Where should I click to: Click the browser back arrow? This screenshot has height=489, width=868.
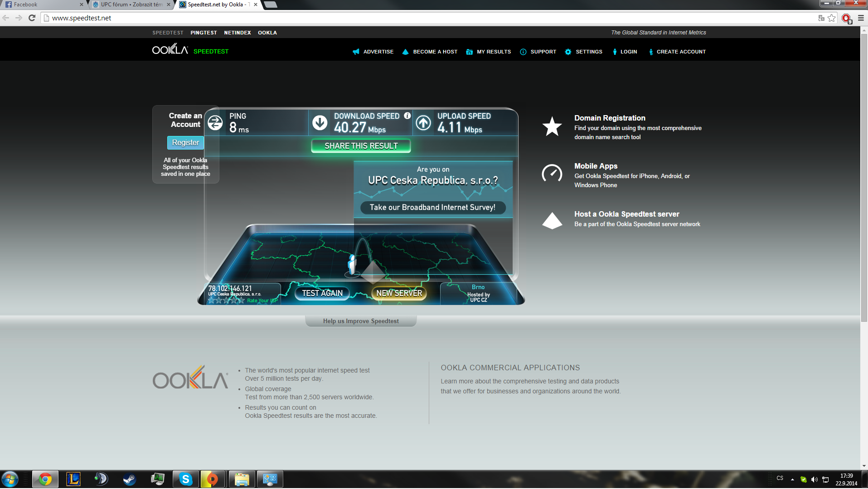6,18
